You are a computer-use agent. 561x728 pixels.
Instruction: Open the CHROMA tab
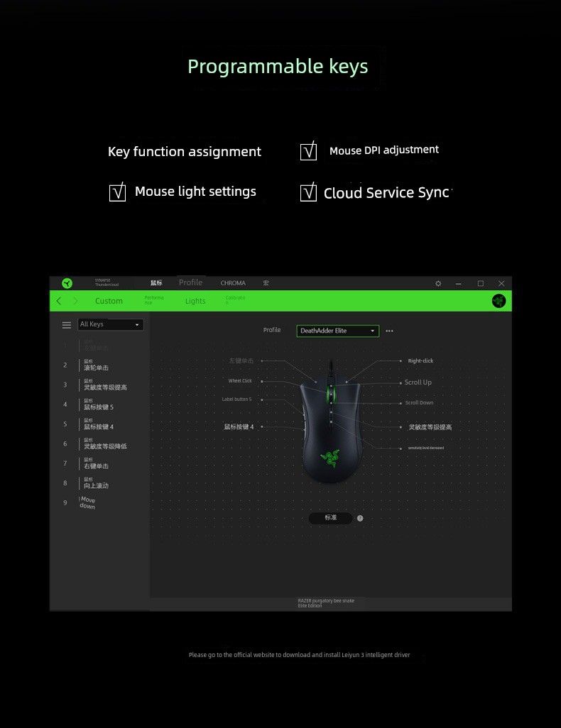(x=233, y=282)
